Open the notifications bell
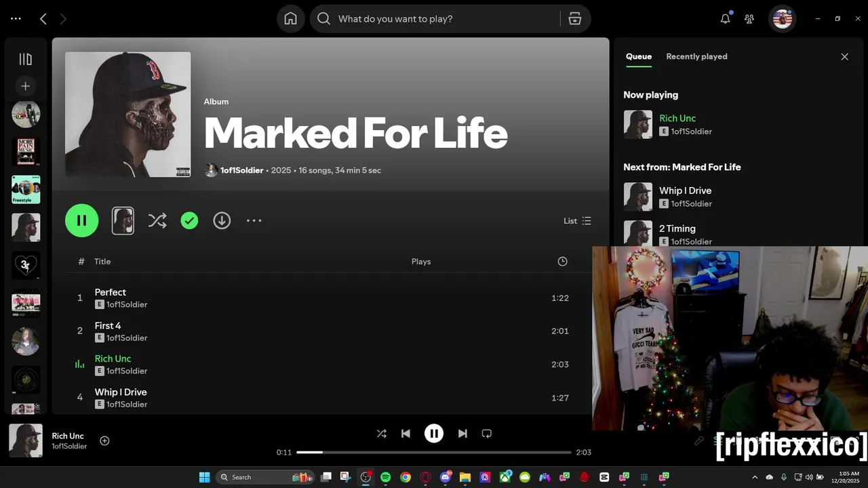The image size is (868, 488). (726, 19)
